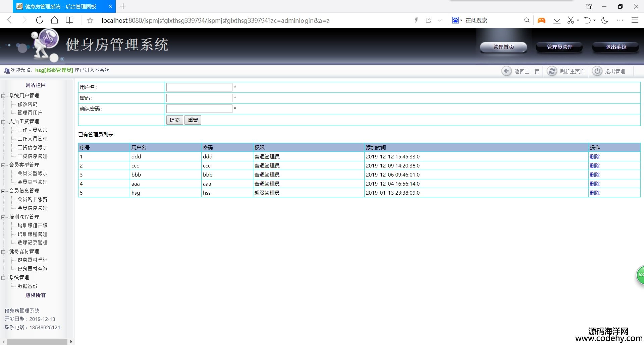Click the browser reload icon
Screen dimensions: 644x345
point(40,20)
